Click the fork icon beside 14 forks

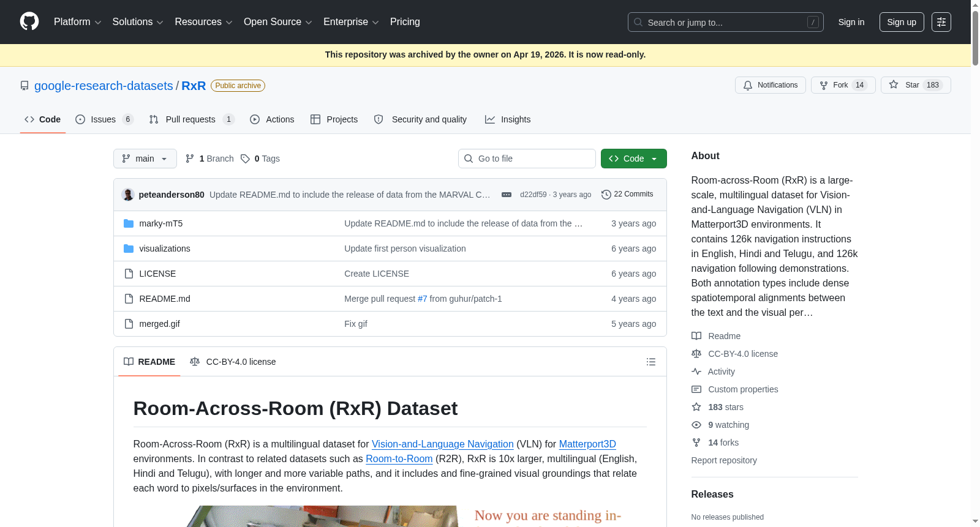696,443
